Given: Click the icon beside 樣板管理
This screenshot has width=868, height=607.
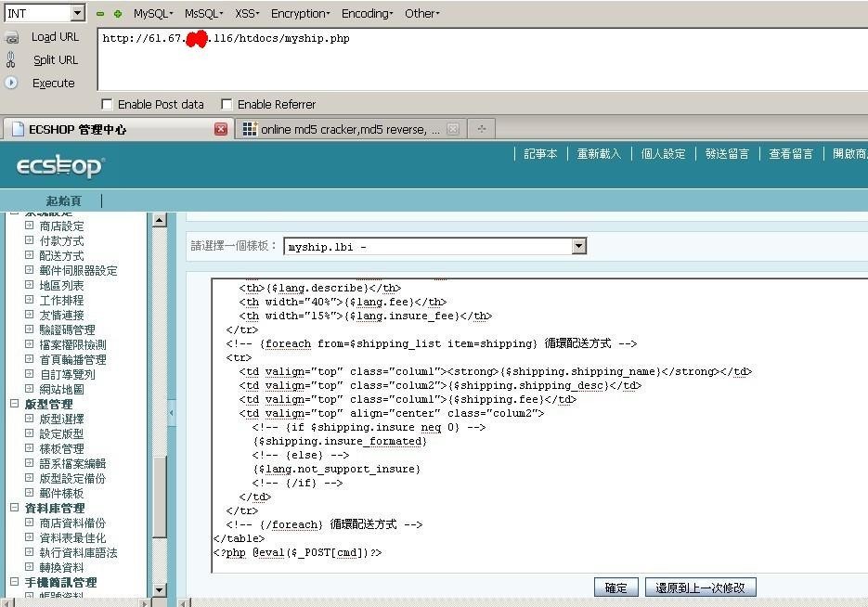Looking at the screenshot, I should [30, 448].
